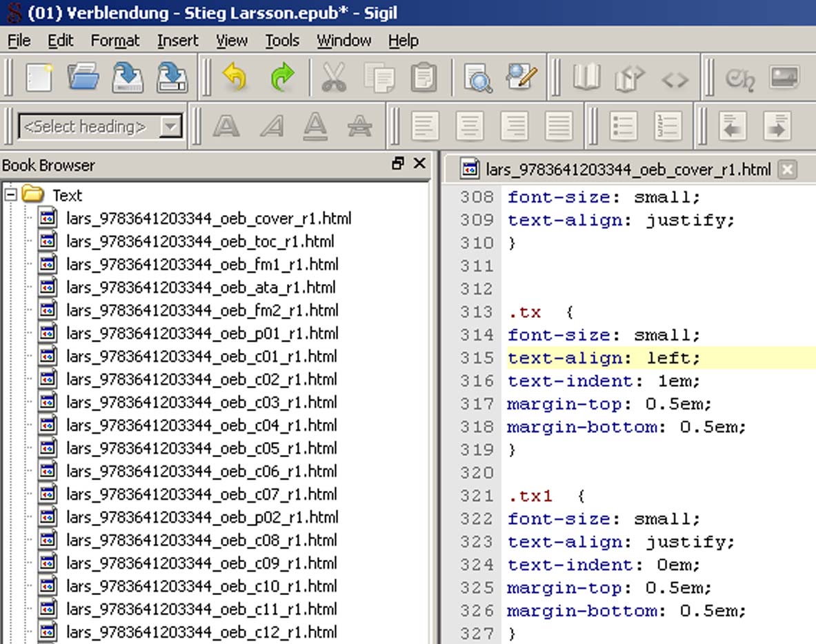Open a file with the folder icon
This screenshot has height=644, width=816.
click(83, 78)
